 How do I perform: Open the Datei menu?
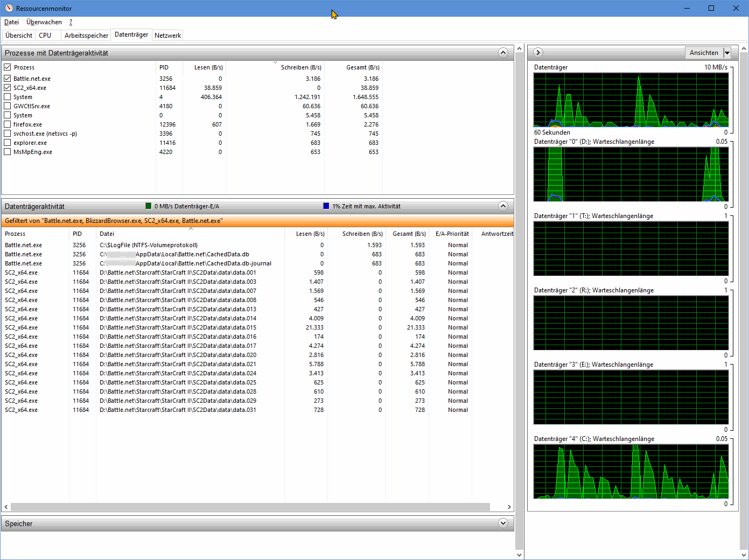[11, 22]
